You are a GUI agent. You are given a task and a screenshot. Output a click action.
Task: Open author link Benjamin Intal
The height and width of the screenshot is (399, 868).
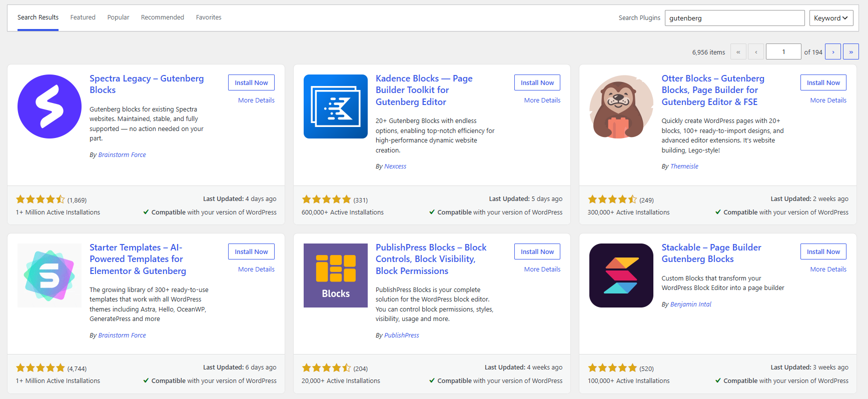(690, 304)
